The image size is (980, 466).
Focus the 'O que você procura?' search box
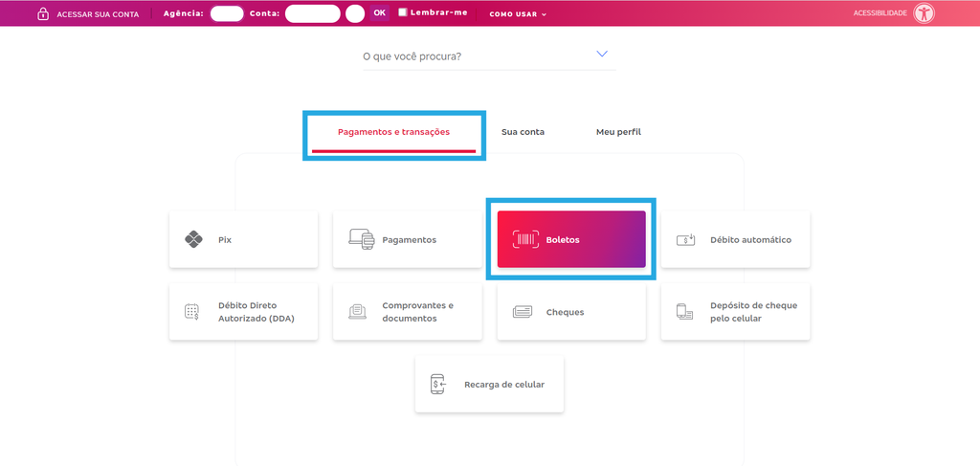click(489, 56)
